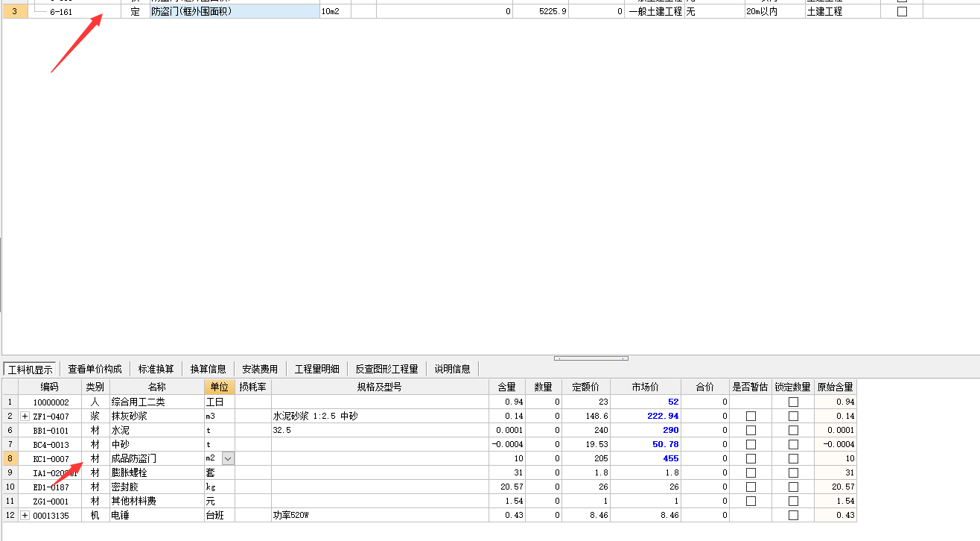Click the 功率520W specification cell
Screen dimensions: 980x541
(380, 516)
